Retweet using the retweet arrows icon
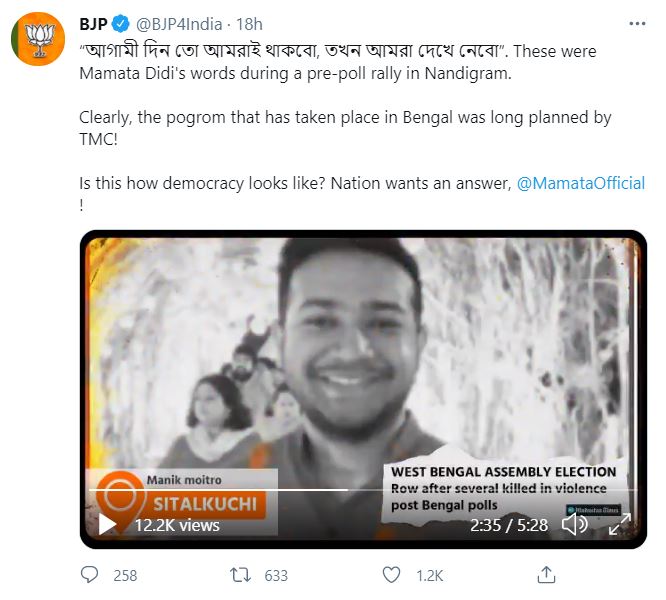The width and height of the screenshot is (666, 600). click(x=240, y=575)
